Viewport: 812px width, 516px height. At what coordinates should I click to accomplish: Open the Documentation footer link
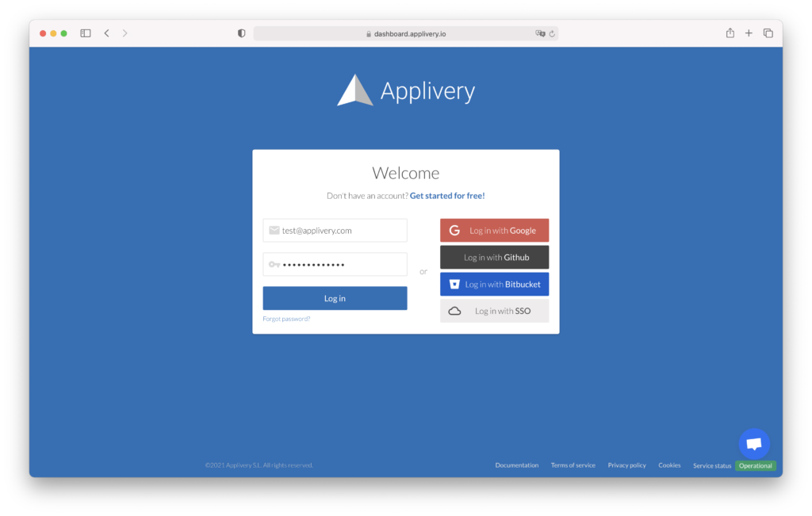517,465
